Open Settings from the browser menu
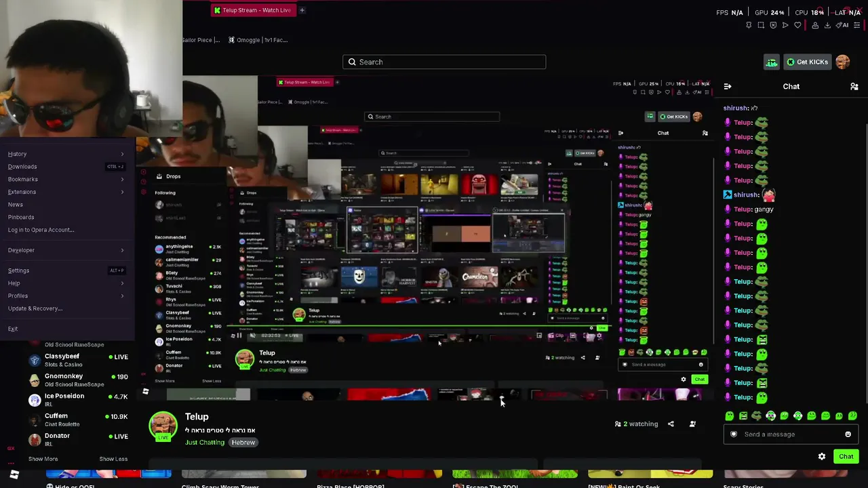The width and height of the screenshot is (868, 488). (x=66, y=270)
